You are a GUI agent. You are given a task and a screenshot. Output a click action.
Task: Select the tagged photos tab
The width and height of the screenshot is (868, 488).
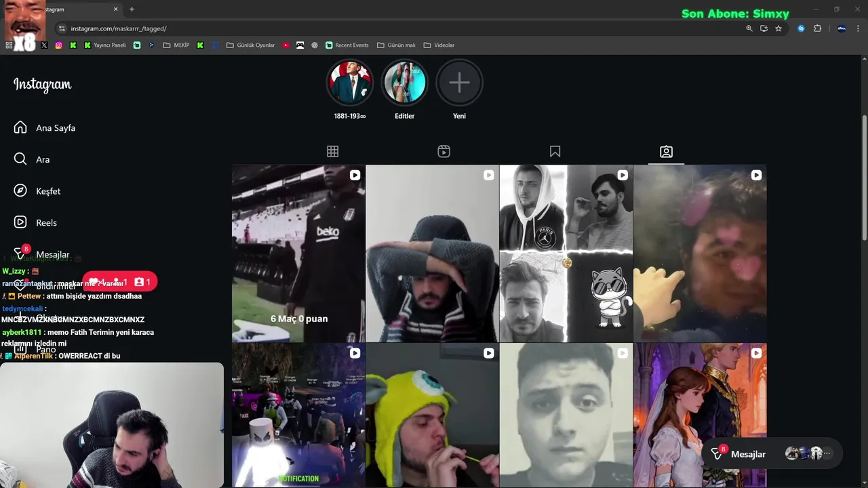(x=666, y=151)
